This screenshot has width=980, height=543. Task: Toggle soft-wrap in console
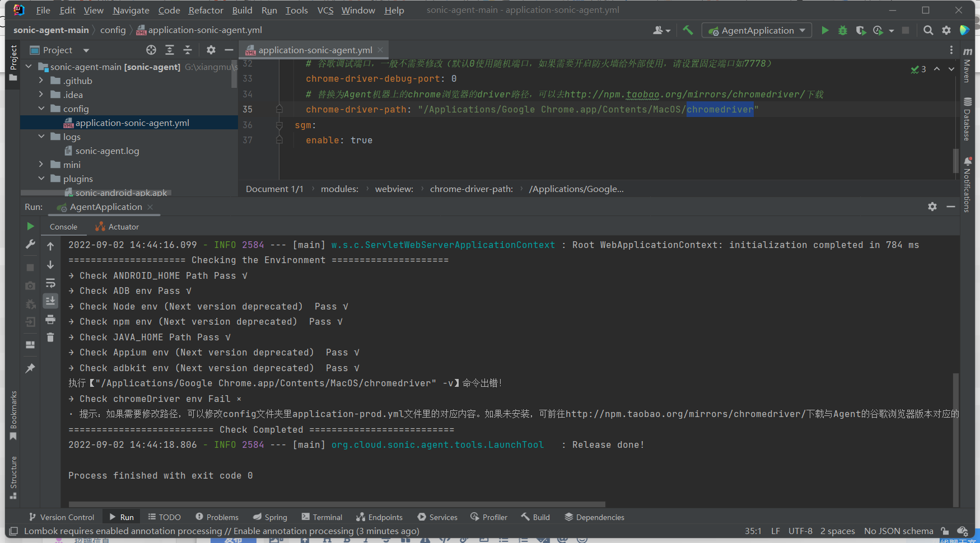[50, 283]
